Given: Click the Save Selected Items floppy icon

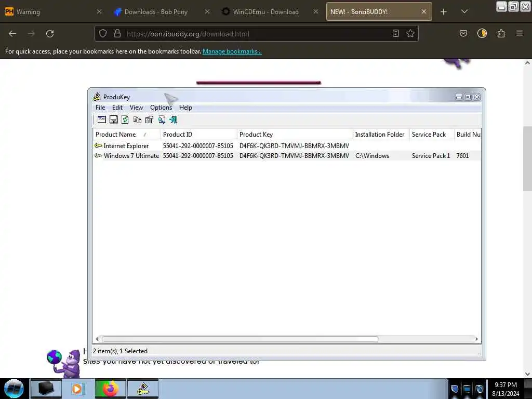Looking at the screenshot, I should [x=113, y=119].
